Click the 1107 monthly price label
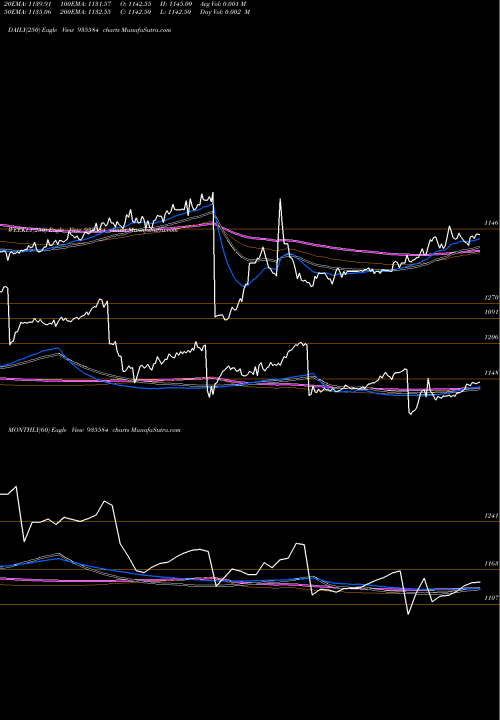This screenshot has width=500, height=720. click(492, 598)
